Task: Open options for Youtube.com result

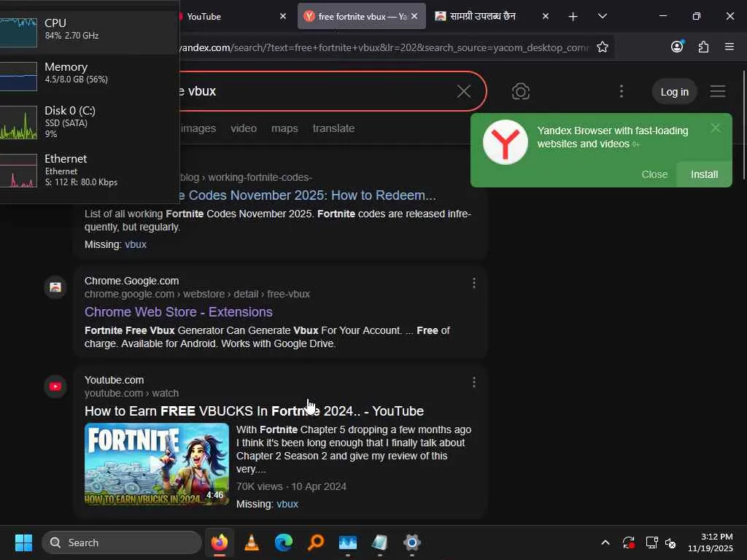Action: pyautogui.click(x=473, y=382)
